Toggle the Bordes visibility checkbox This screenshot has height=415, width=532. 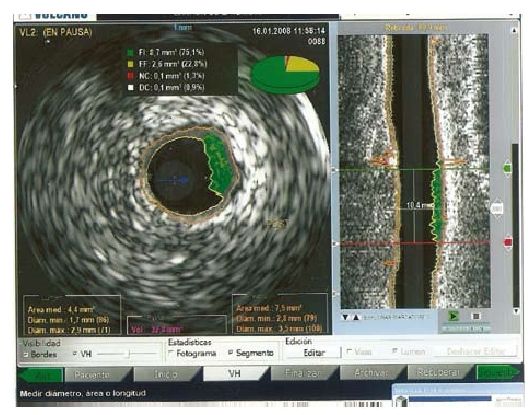(x=26, y=354)
